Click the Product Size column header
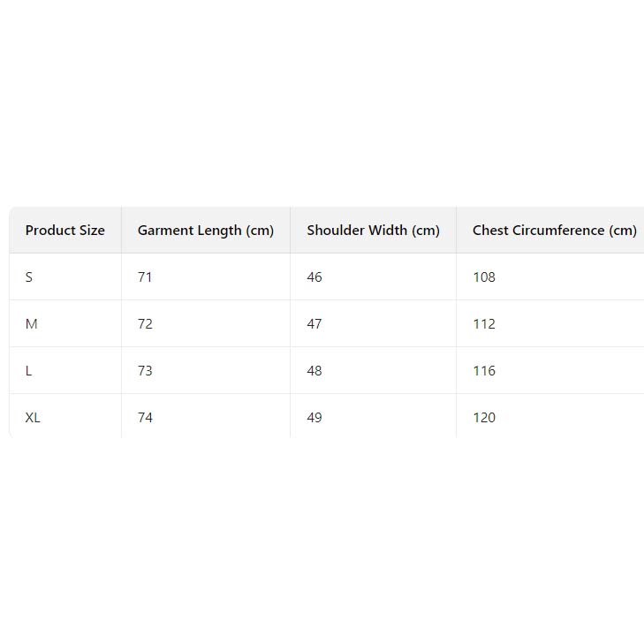644x644 pixels. point(64,231)
